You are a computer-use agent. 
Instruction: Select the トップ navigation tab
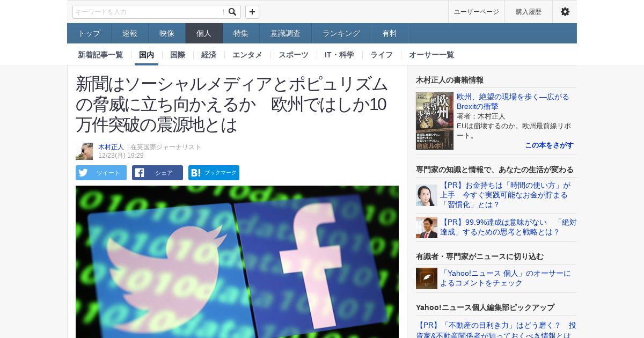(89, 33)
